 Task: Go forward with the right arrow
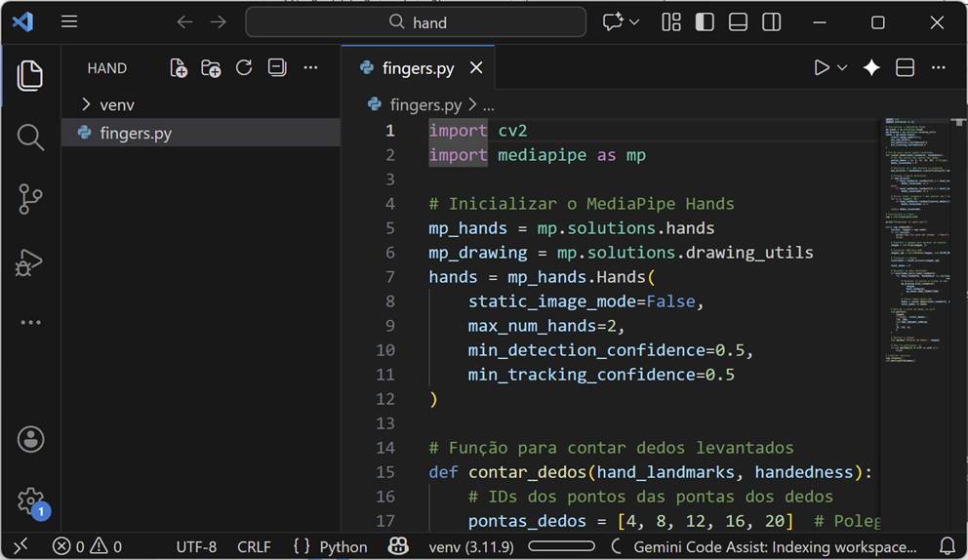coord(218,22)
